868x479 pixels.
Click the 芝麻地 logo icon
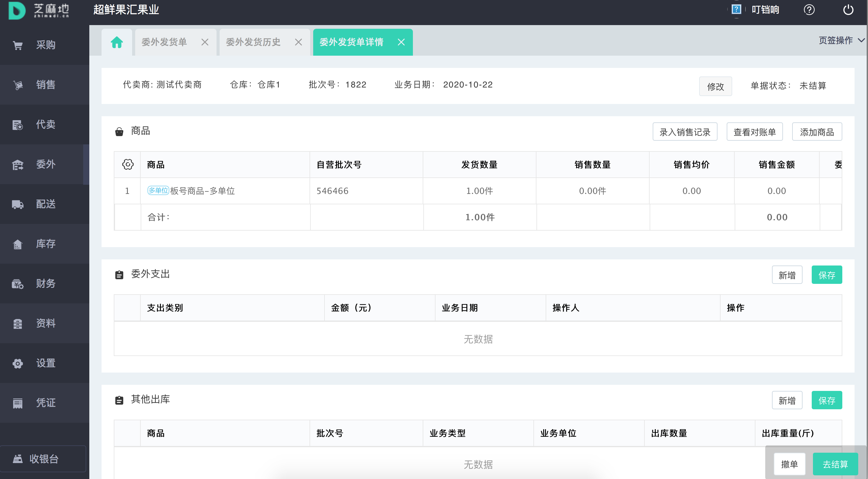pyautogui.click(x=17, y=10)
